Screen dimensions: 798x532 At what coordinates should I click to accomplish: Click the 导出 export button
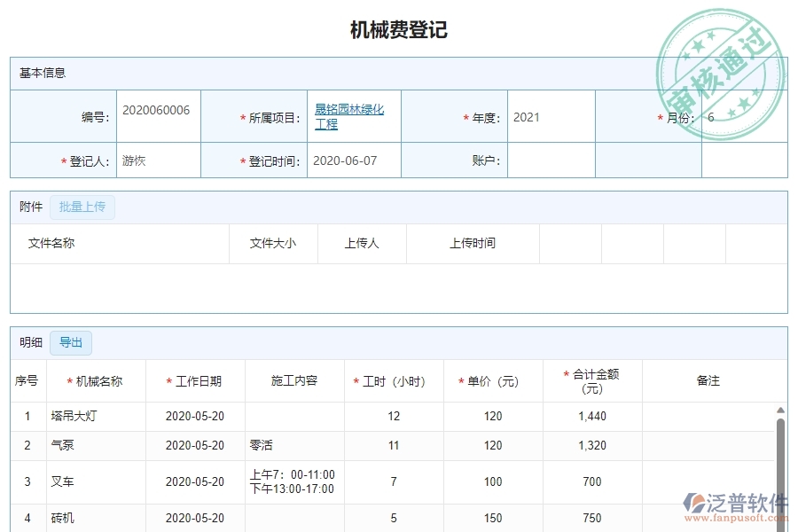tap(71, 342)
